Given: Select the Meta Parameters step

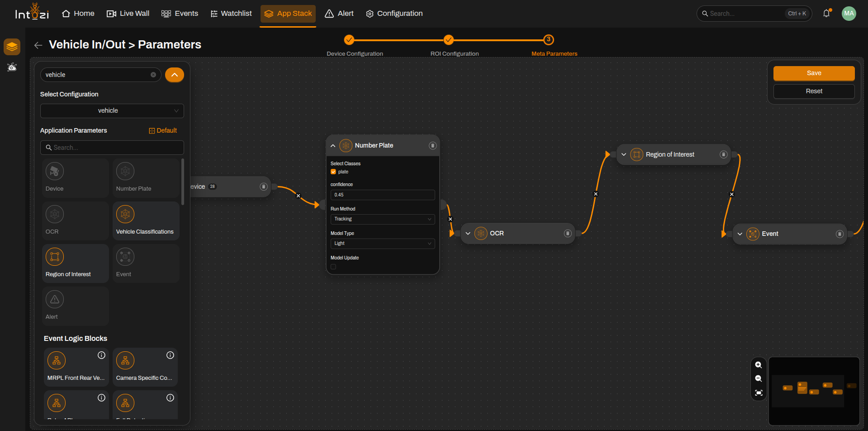Looking at the screenshot, I should coord(549,40).
